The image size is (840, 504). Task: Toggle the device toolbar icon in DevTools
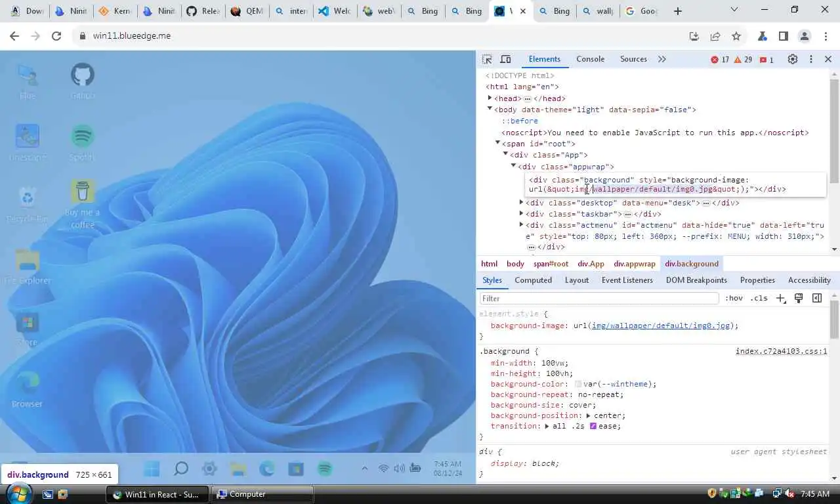click(505, 59)
